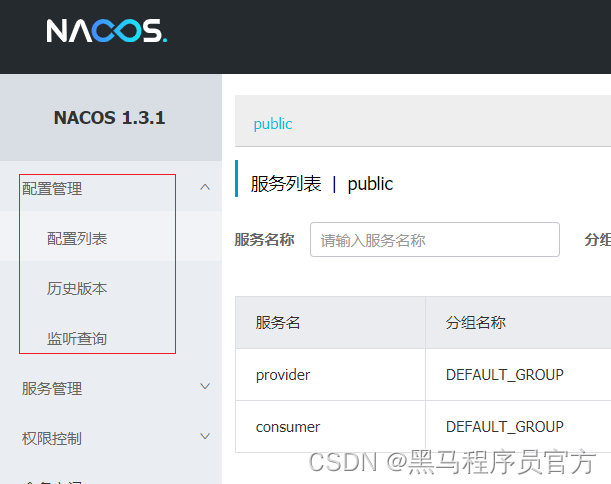Expand the 服务管理 chevron arrow
The image size is (611, 484).
pos(205,387)
